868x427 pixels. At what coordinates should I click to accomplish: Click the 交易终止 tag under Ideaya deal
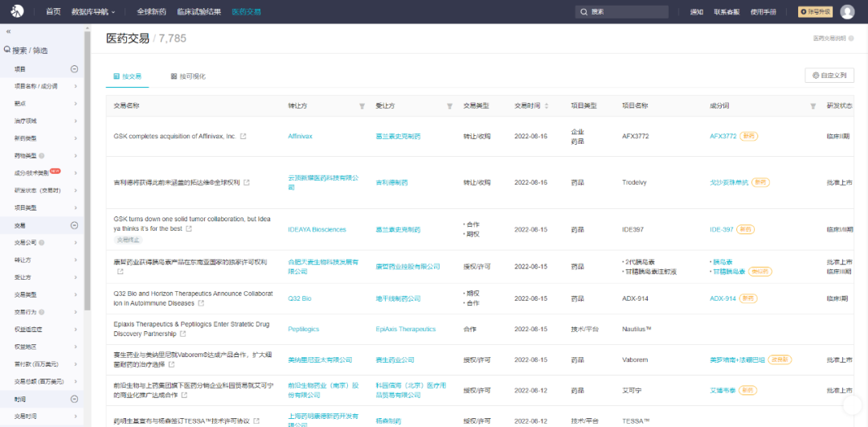129,240
